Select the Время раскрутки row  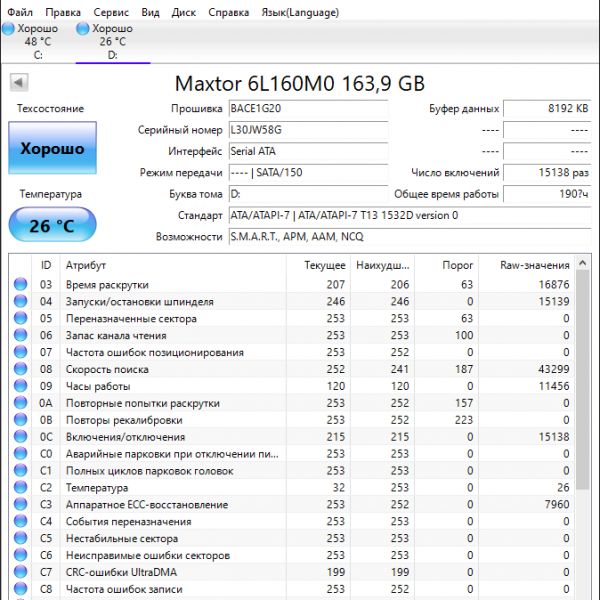[292, 284]
